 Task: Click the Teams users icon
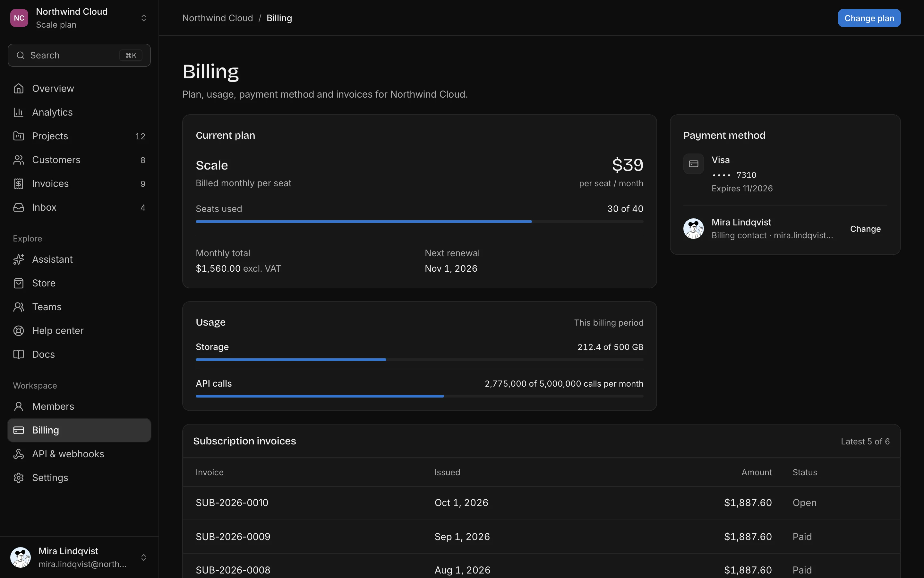(x=18, y=307)
